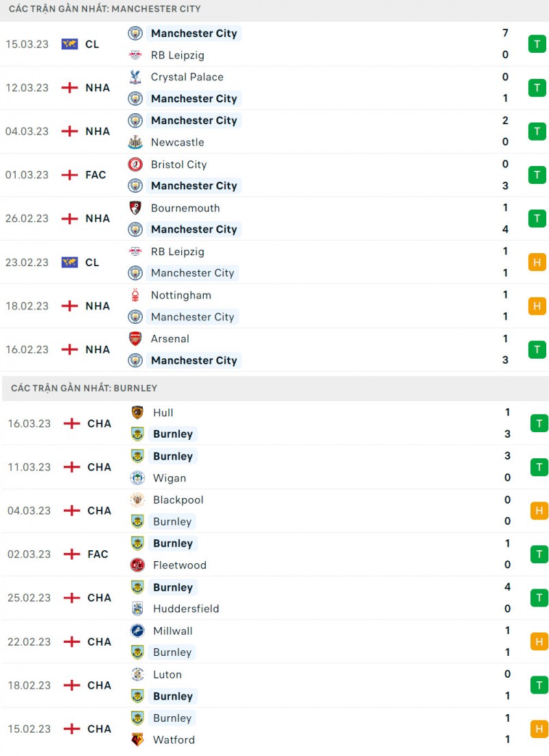
Task: Open the RB Leipzig team link on 15.03.23
Action: pyautogui.click(x=177, y=55)
